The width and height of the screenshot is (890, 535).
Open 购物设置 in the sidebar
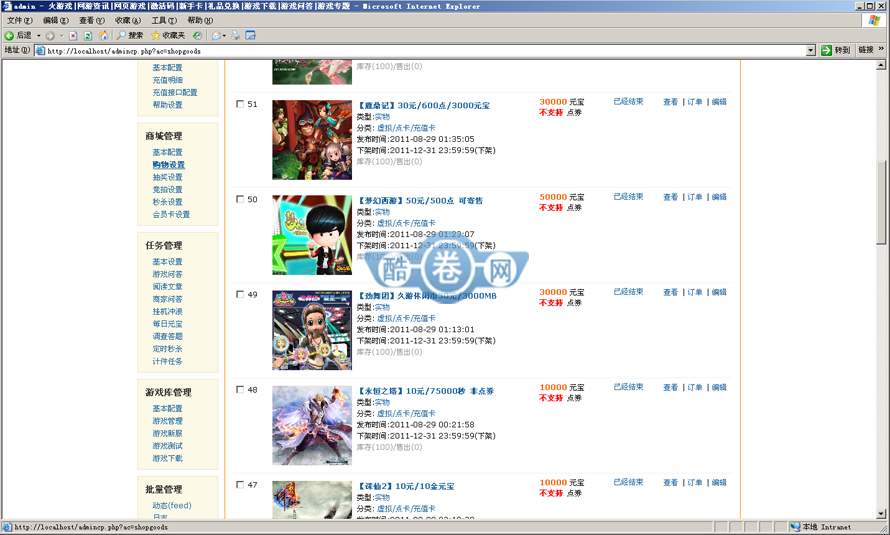pyautogui.click(x=169, y=165)
